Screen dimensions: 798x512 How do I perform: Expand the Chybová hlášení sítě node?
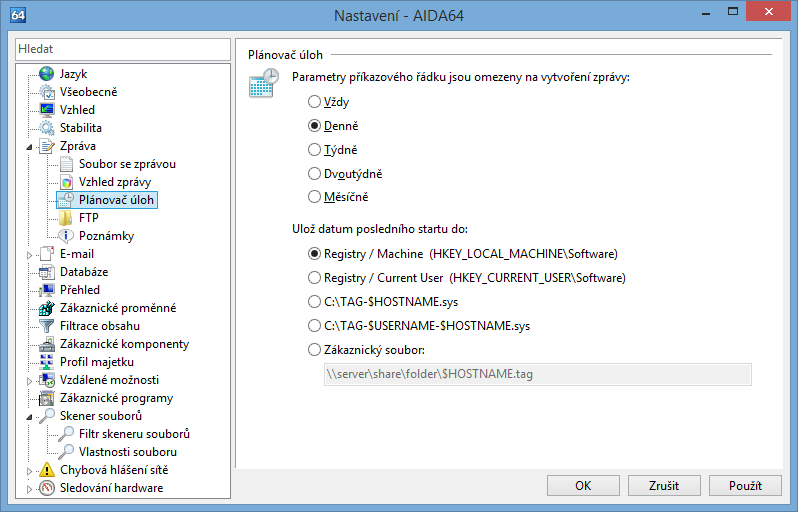(x=29, y=471)
